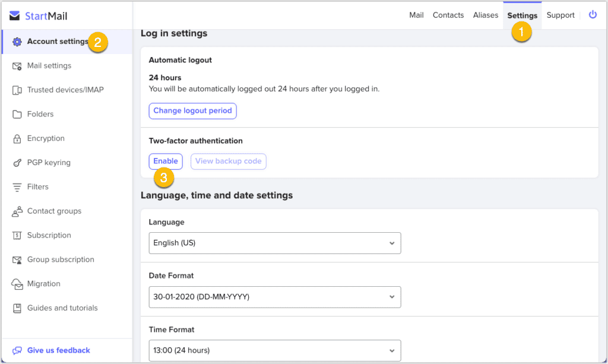Click the Filters funnel icon
Screen dimensions: 608x364
tap(17, 187)
